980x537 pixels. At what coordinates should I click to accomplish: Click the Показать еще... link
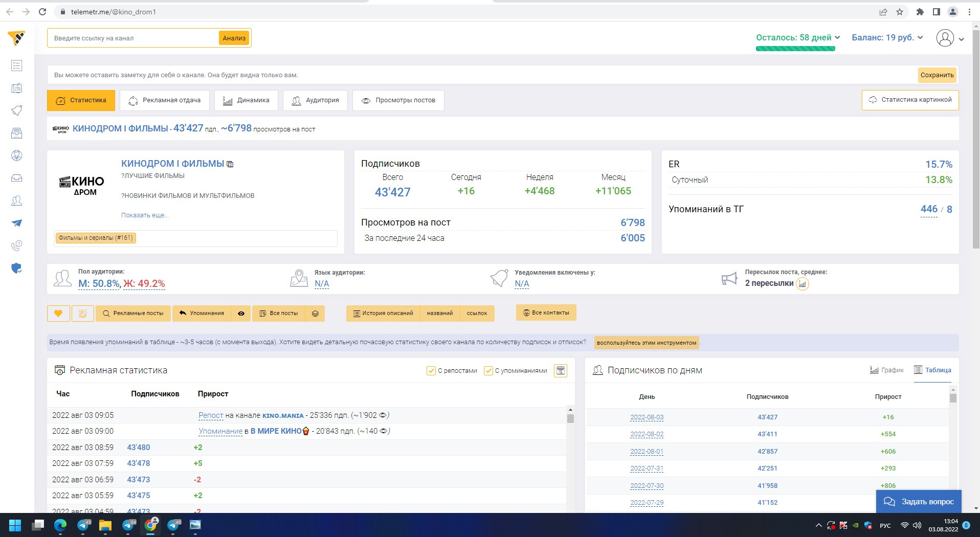tap(145, 215)
